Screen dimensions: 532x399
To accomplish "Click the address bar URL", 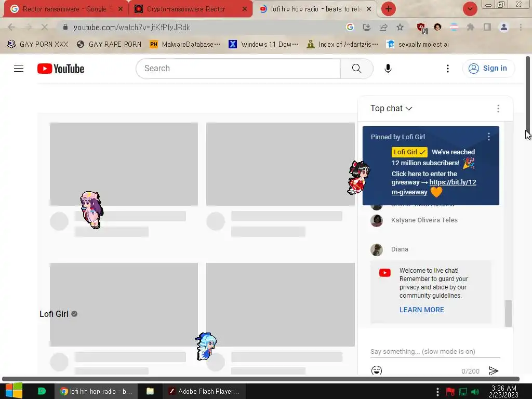I will pyautogui.click(x=131, y=27).
